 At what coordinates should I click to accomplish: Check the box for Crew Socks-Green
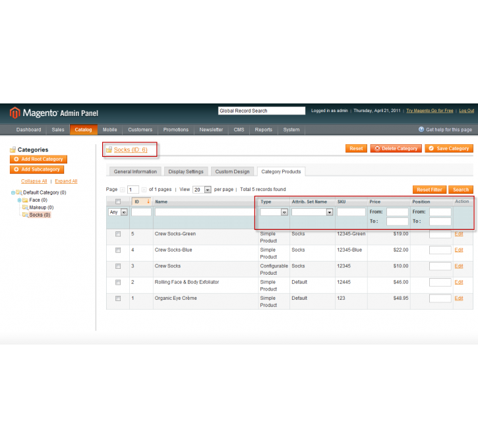pos(118,234)
